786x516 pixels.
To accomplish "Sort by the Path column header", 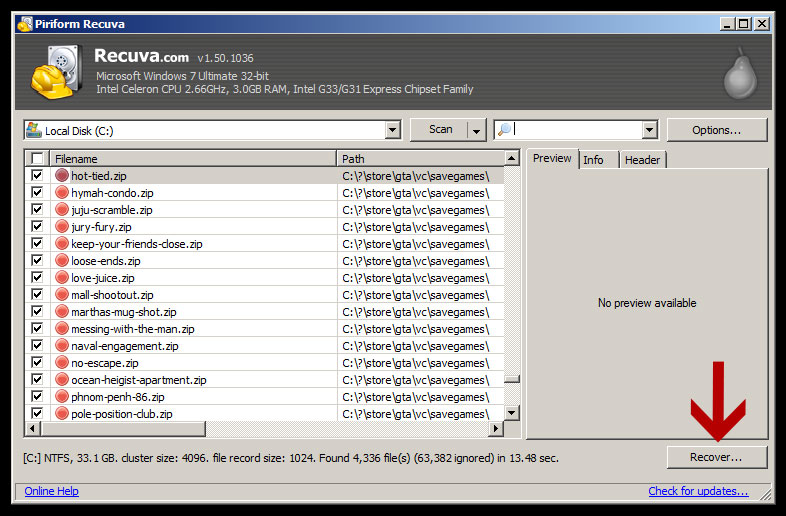I will click(x=420, y=158).
